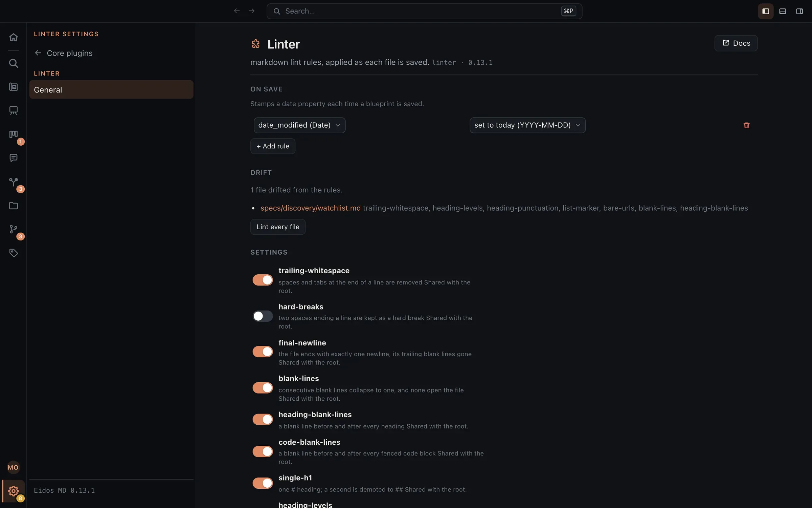
Task: Open the kanban board icon with badge 1
Action: click(x=13, y=134)
